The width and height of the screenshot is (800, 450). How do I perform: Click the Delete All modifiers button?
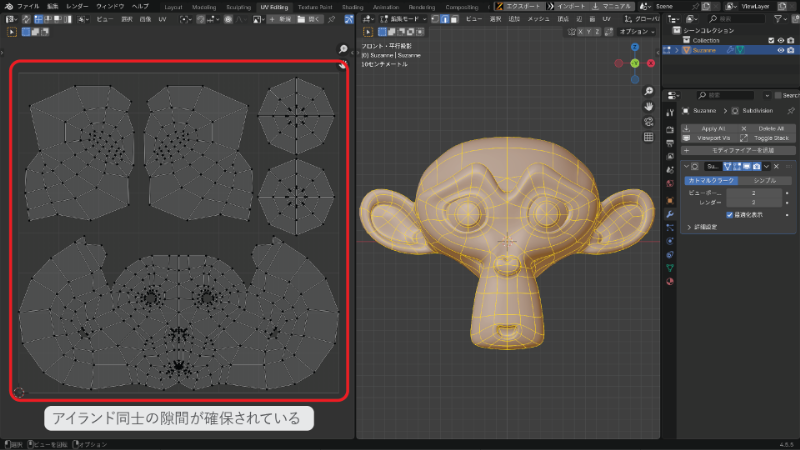(766, 129)
